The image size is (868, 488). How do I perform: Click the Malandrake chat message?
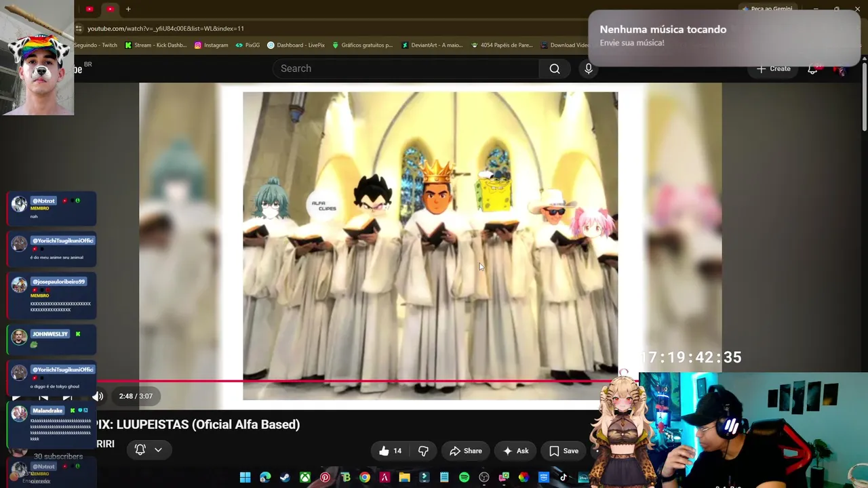tap(52, 424)
